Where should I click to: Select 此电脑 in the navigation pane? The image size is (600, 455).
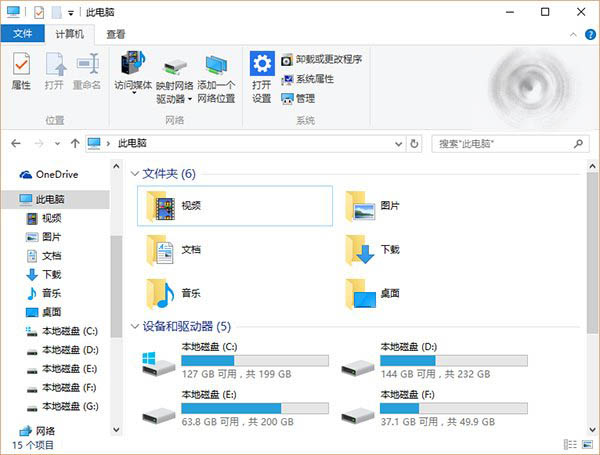click(x=56, y=199)
